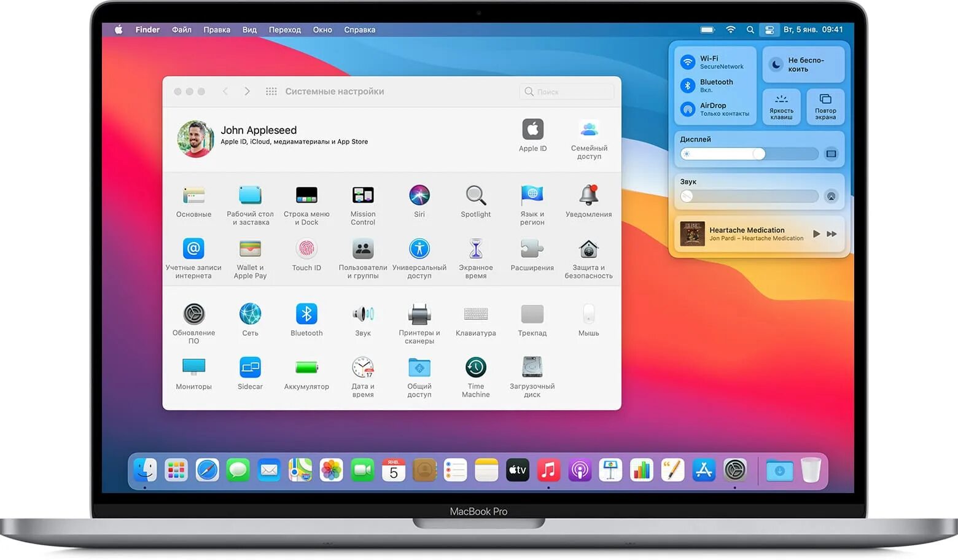
Task: Open Пользователи и группы pane
Action: pyautogui.click(x=363, y=249)
